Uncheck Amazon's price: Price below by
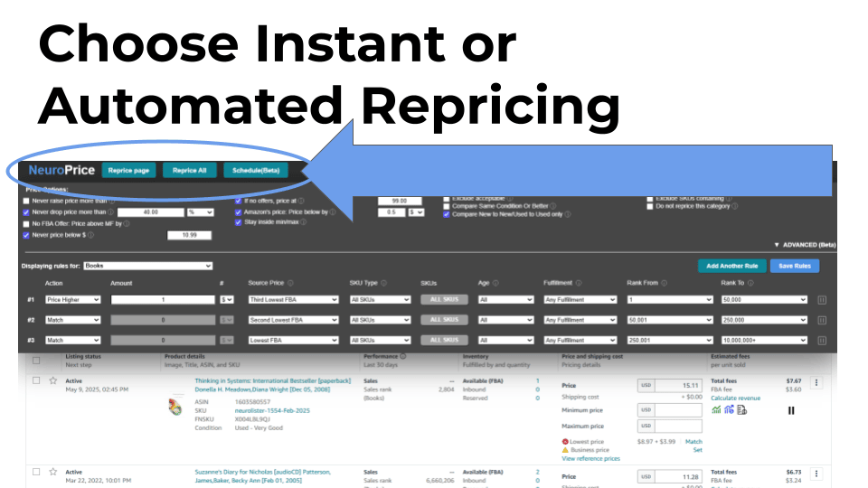868x488 pixels. [x=238, y=211]
